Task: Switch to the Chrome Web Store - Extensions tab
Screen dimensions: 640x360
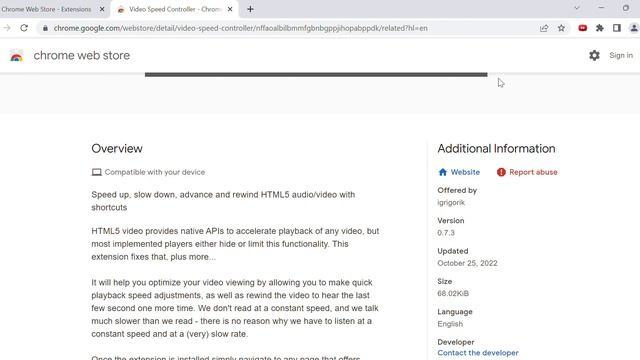Action: coord(46,9)
